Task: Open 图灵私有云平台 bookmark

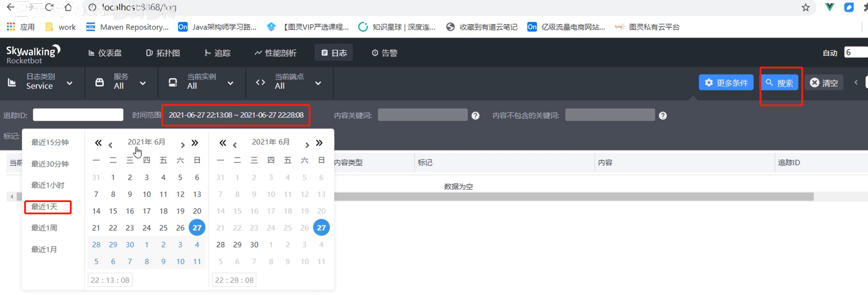Action: tap(647, 27)
